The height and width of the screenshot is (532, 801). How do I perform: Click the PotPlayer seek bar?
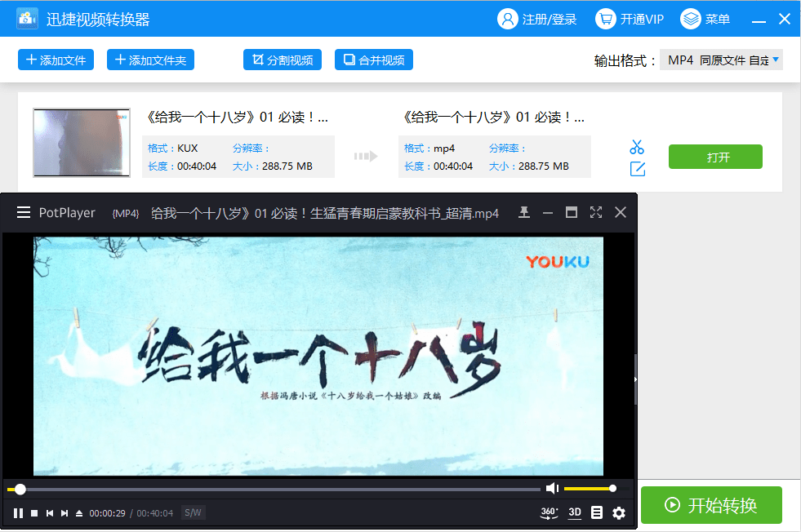[274, 489]
